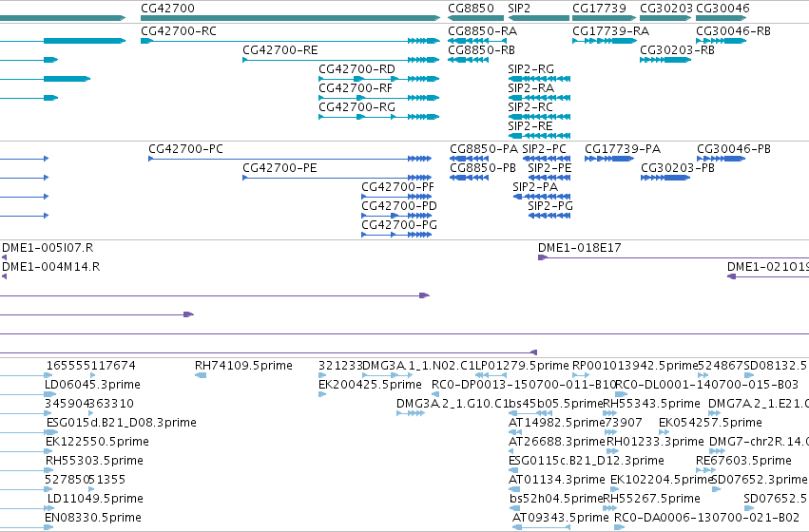The height and width of the screenshot is (532, 809).
Task: Click transcript CG30203-RB
Action: point(678,50)
